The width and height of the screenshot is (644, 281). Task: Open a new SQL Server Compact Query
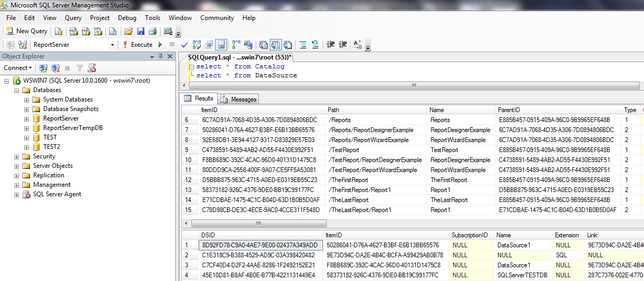[x=112, y=31]
